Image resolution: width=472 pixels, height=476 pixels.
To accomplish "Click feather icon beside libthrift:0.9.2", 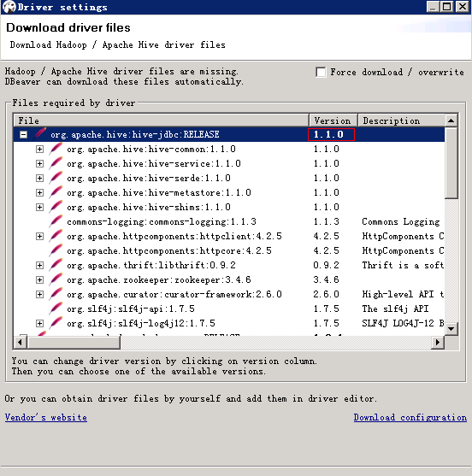I will pyautogui.click(x=56, y=265).
